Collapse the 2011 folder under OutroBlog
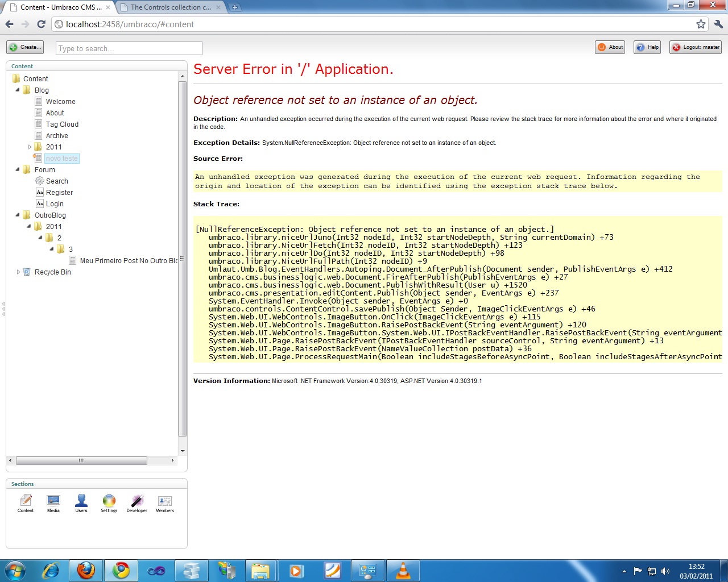Screen dimensions: 728x582 [29, 226]
